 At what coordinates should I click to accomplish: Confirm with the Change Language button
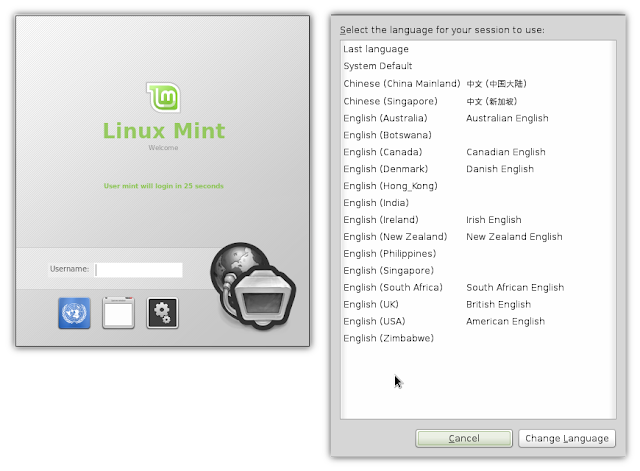coord(566,438)
